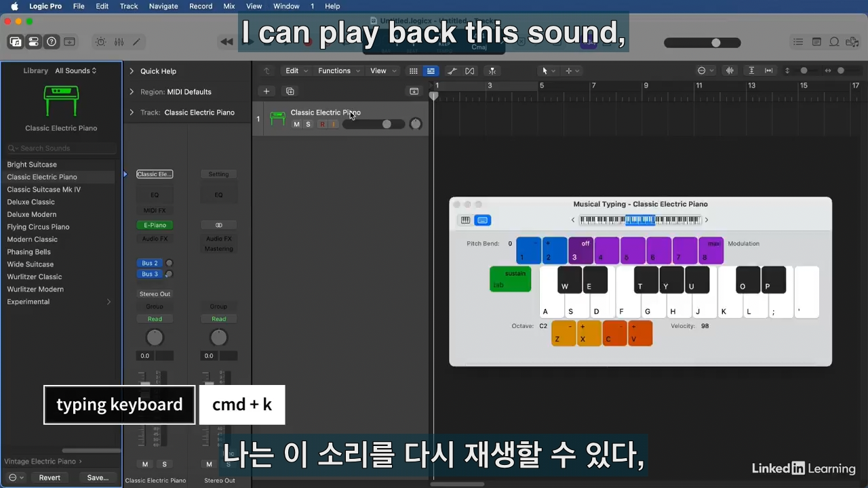Viewport: 868px width, 488px height.
Task: Switch Musical Typing to piano keyboard view
Action: tap(465, 220)
